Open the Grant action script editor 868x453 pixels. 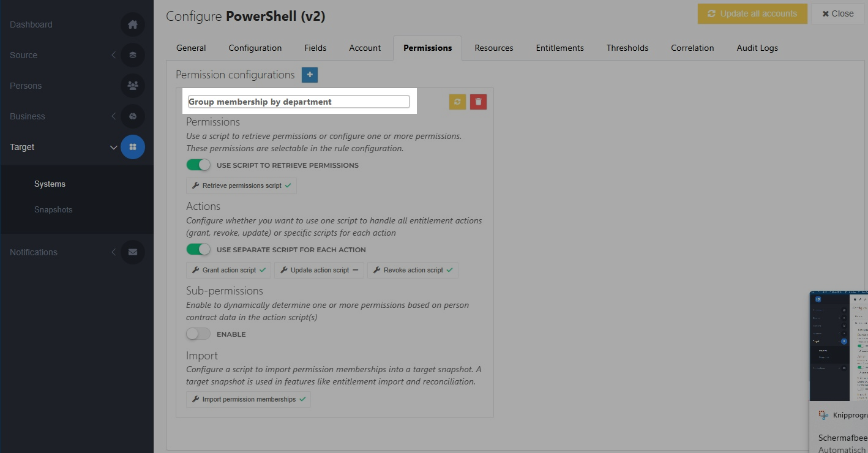click(228, 270)
